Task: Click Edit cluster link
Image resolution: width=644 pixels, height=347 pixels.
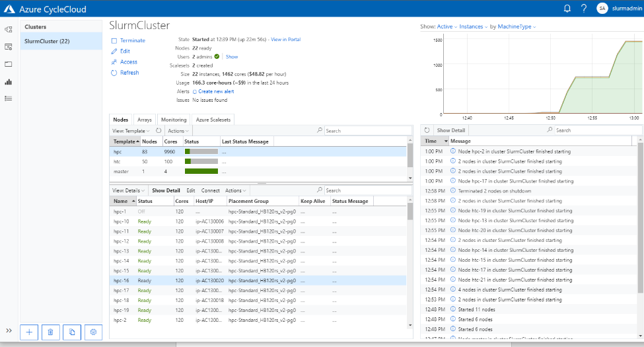Action: (x=125, y=51)
